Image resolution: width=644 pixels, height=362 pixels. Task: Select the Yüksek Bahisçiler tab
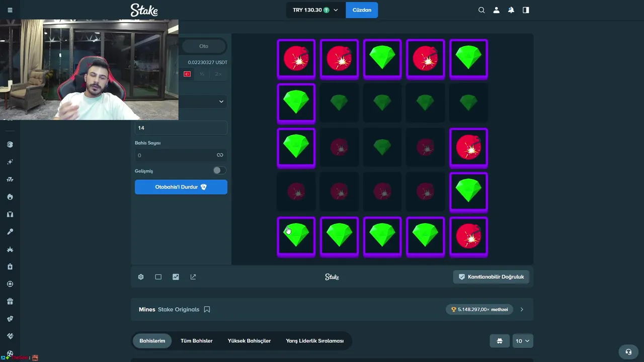tap(249, 341)
